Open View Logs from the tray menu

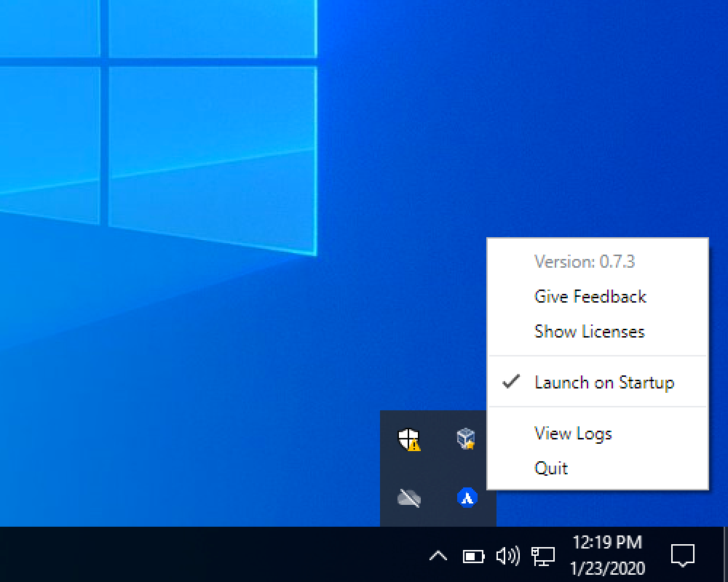tap(573, 433)
